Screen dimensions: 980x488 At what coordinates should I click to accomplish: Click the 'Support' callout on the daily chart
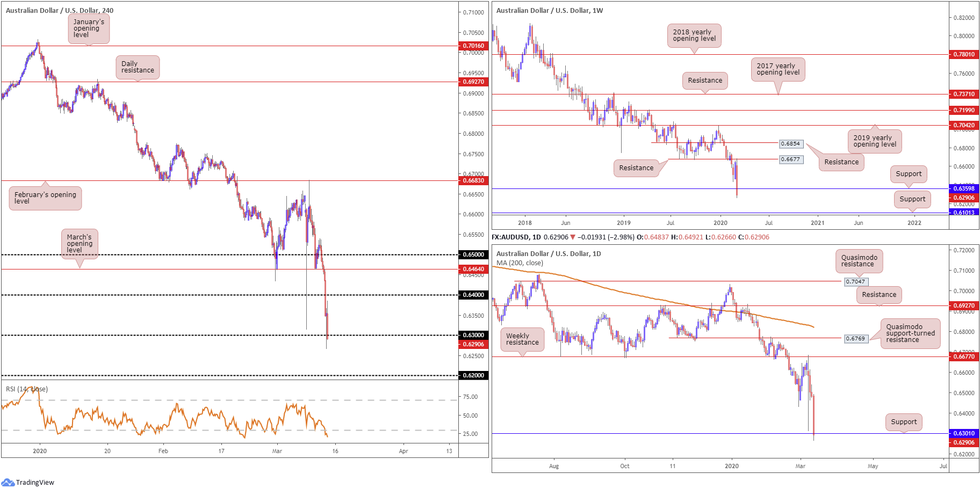click(904, 422)
